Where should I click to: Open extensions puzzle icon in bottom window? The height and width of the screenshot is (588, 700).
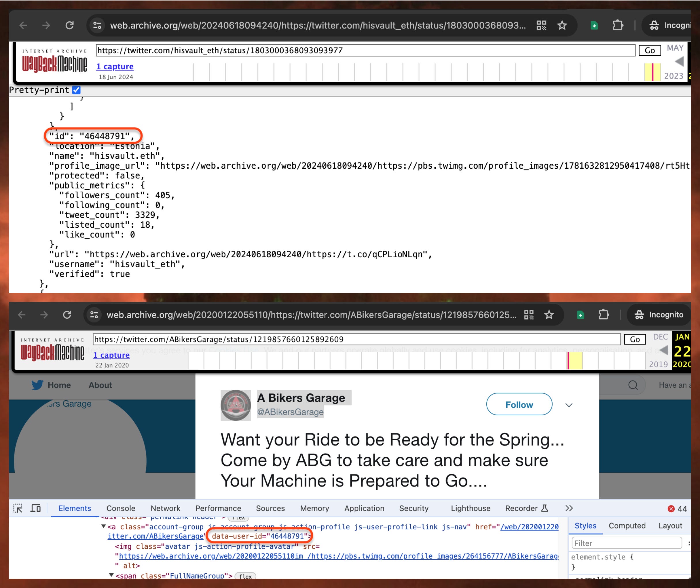click(603, 315)
